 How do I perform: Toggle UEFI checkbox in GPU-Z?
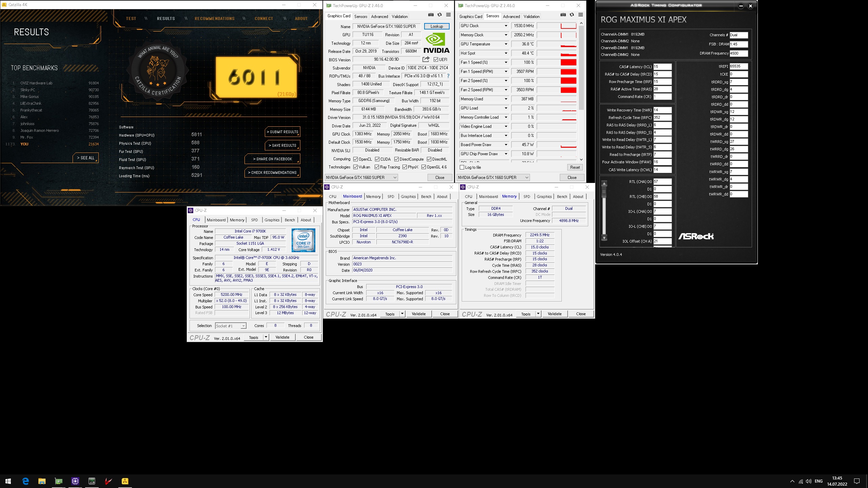[436, 60]
